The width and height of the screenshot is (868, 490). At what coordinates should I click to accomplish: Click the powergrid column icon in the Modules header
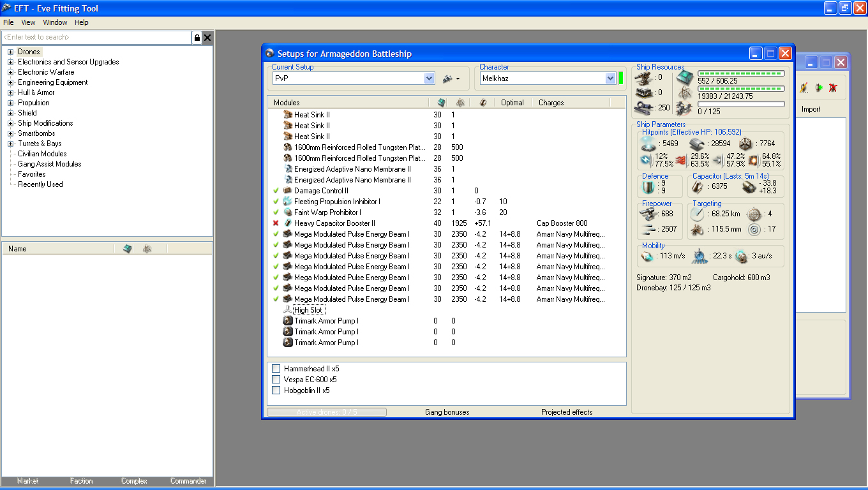(460, 103)
